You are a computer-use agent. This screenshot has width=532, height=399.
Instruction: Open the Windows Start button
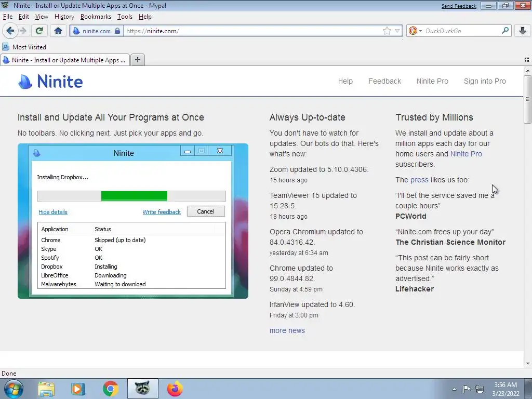(x=14, y=389)
